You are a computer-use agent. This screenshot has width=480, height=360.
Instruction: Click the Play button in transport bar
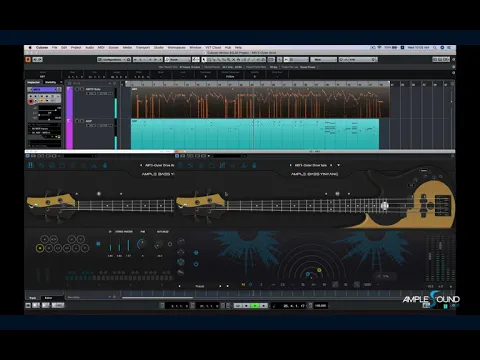(255, 305)
